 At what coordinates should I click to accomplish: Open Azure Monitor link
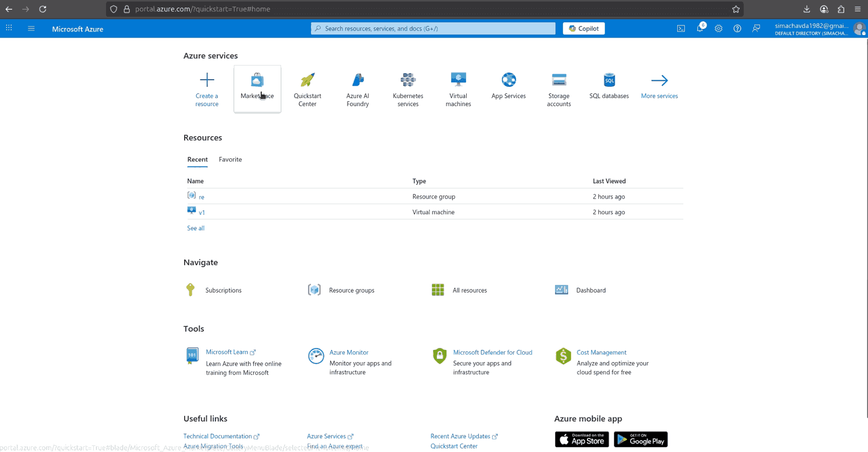(349, 352)
